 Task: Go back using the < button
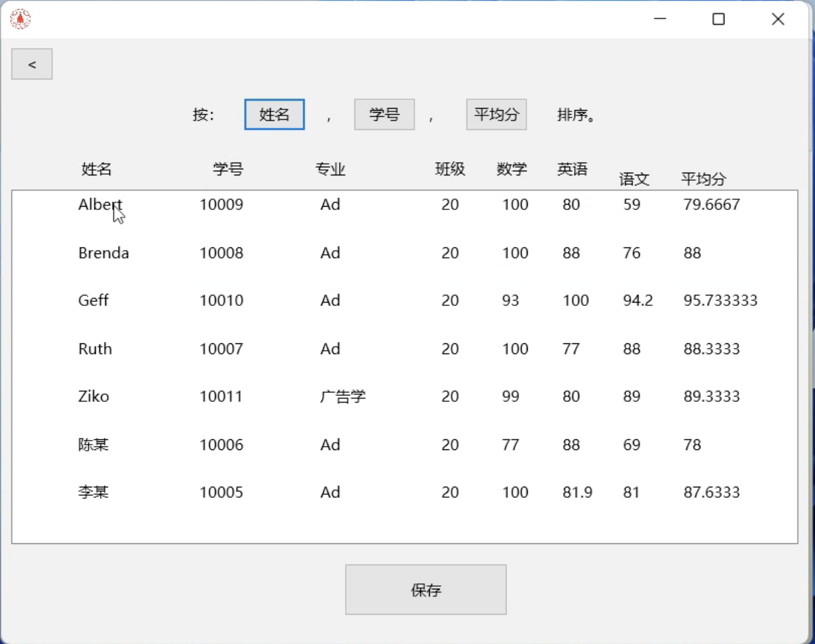[x=32, y=65]
